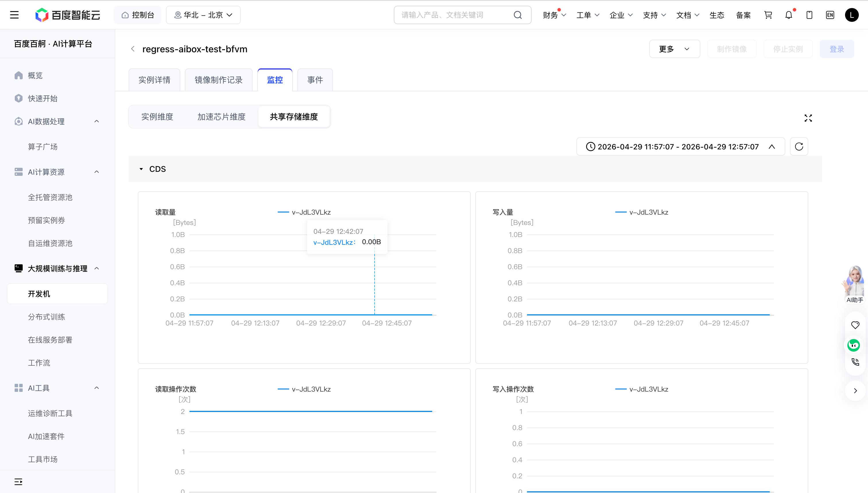Open 生态 in the top navigation
Screen dimensions: 868x493
[x=716, y=15]
